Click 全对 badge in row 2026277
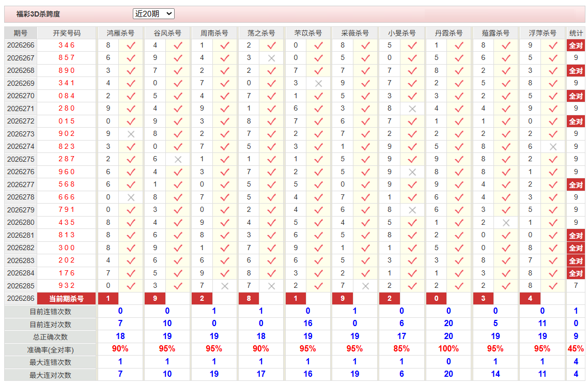 point(576,185)
